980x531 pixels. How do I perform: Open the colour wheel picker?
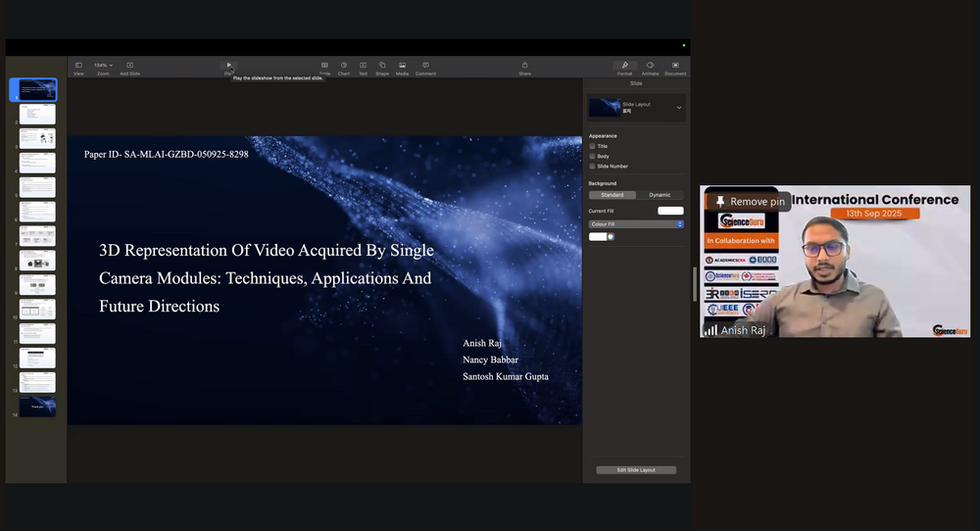[611, 236]
